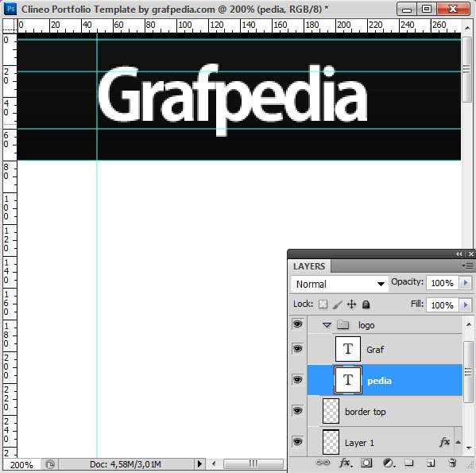Switch to the LAYERS tab
The height and width of the screenshot is (473, 476).
click(x=309, y=266)
